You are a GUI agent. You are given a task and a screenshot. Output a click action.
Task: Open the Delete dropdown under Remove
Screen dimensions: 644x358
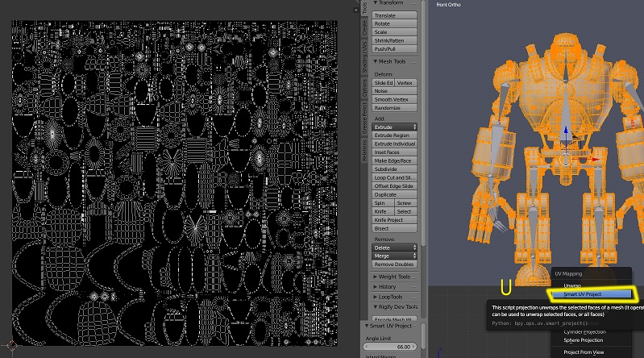[394, 247]
